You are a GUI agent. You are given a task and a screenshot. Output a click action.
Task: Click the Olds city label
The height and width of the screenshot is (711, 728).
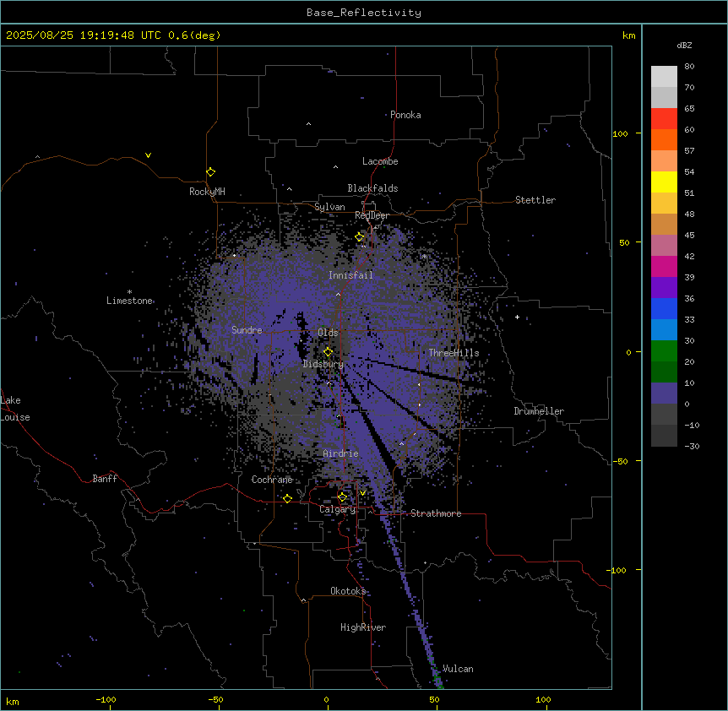(x=328, y=333)
